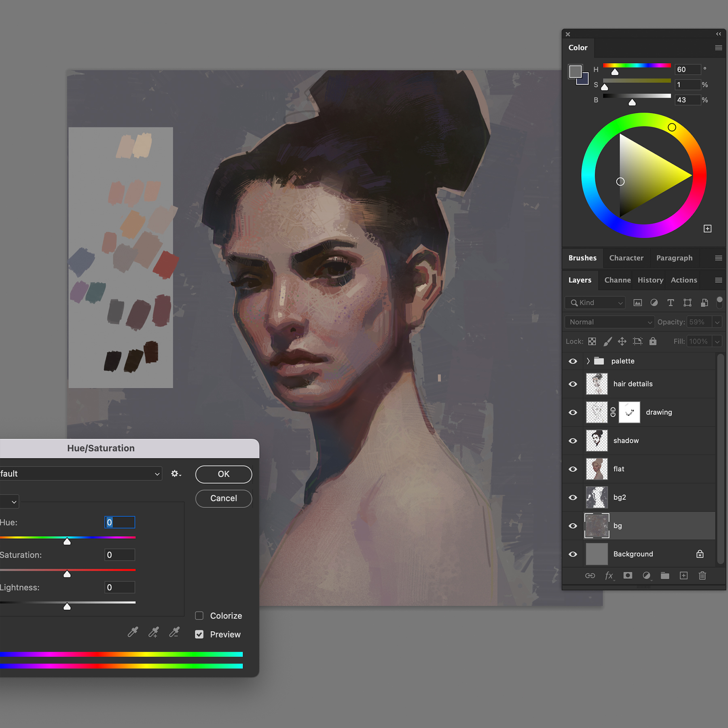Click the lock position icon
Image resolution: width=728 pixels, height=728 pixels.
tap(622, 341)
